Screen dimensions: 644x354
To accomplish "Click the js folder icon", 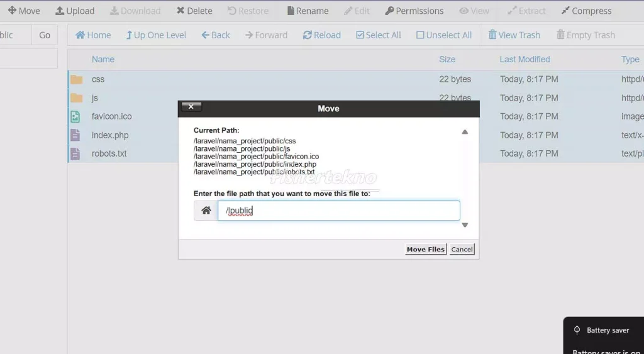I will click(77, 98).
